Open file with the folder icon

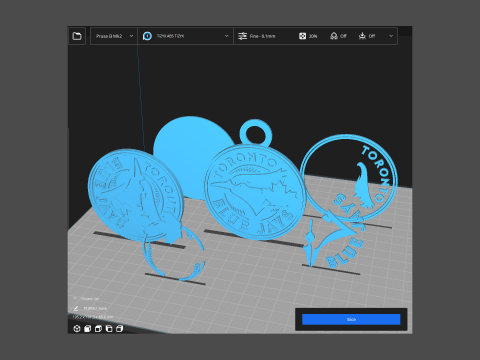coord(77,36)
